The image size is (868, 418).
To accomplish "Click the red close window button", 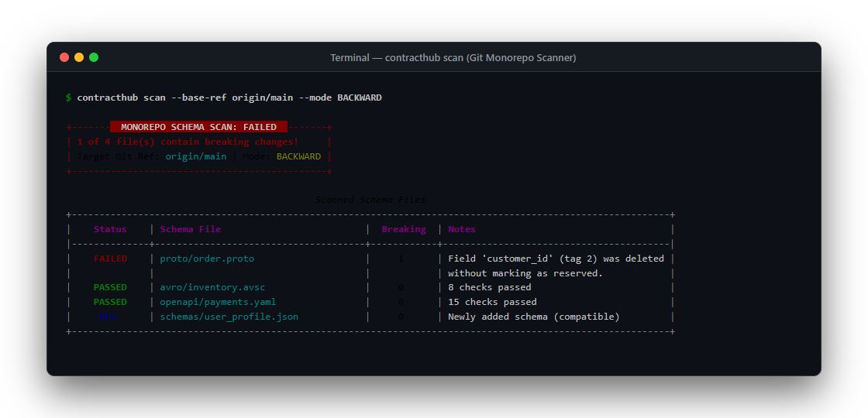I will coord(64,57).
